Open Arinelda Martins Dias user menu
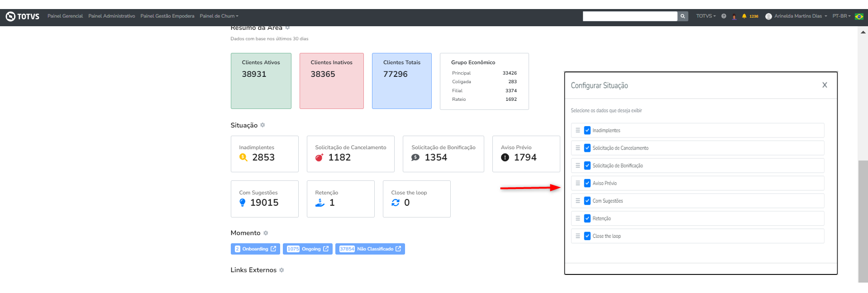Viewport: 868px width, 293px height. coord(800,16)
